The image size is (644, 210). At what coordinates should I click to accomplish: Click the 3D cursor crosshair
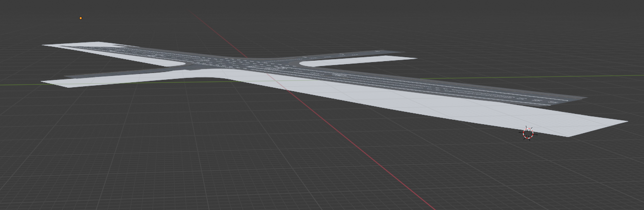tap(528, 134)
